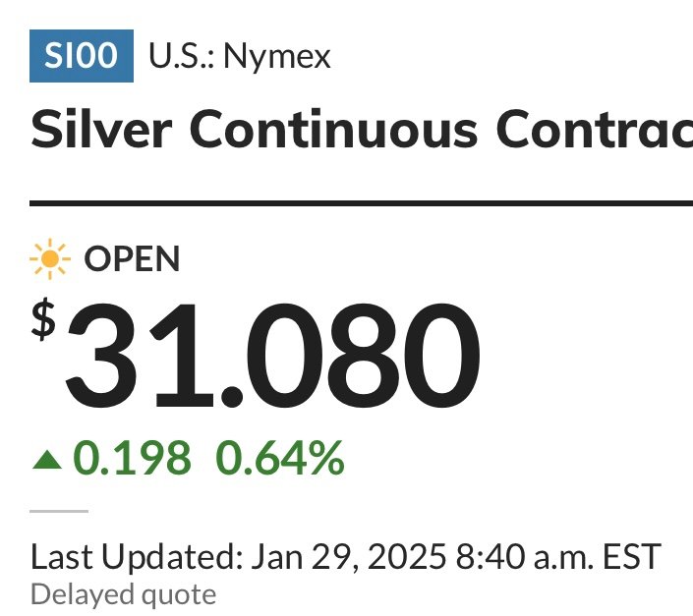Viewport: 693px width, 616px height.
Task: Click the yellow sun market-open icon
Action: click(x=50, y=259)
